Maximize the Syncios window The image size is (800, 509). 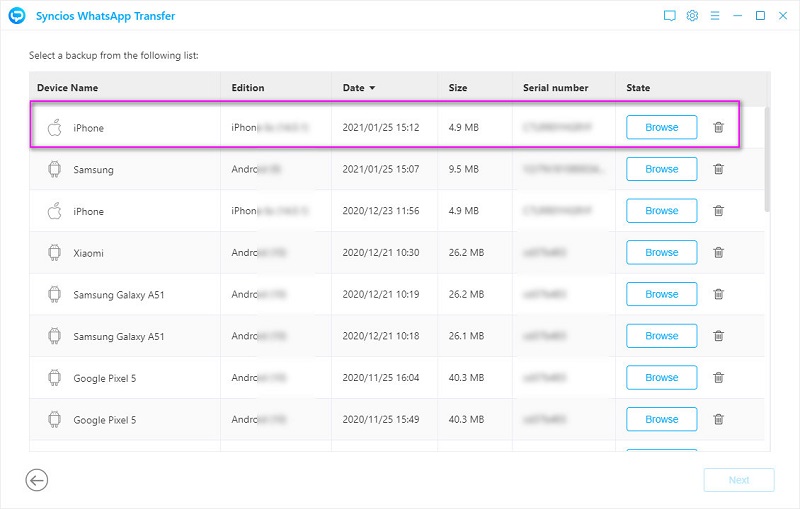pos(760,16)
